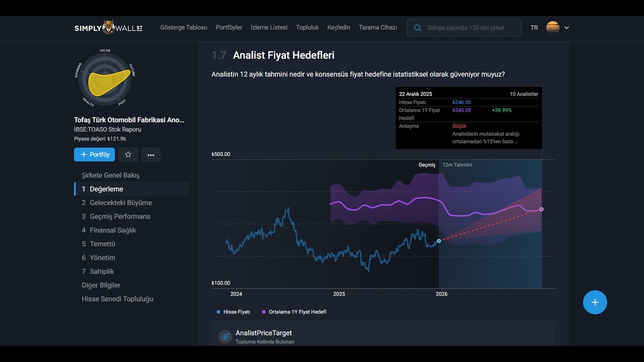Open Sahiplik section
Viewport: 644px width, 362px height.
click(x=98, y=271)
